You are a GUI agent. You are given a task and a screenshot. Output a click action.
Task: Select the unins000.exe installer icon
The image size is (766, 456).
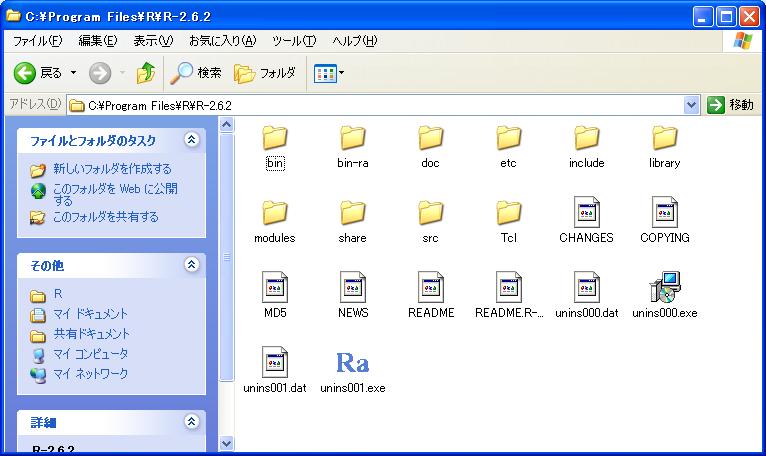(x=665, y=288)
